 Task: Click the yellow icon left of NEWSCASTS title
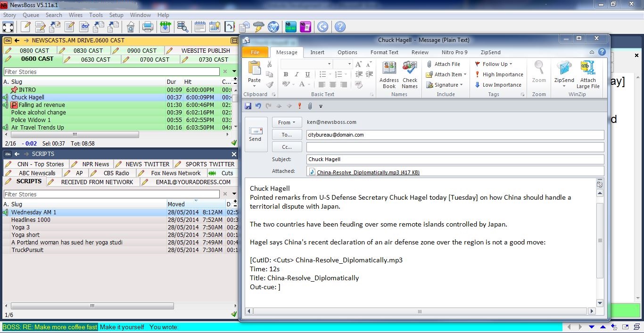click(x=8, y=41)
